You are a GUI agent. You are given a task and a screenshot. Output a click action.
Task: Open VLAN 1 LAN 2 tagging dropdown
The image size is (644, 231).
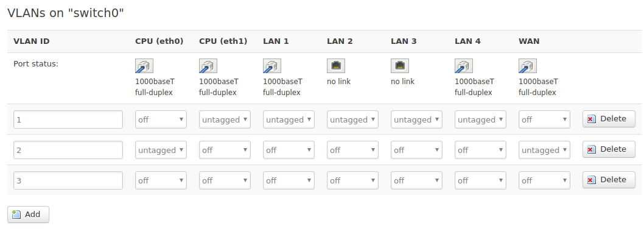(353, 119)
